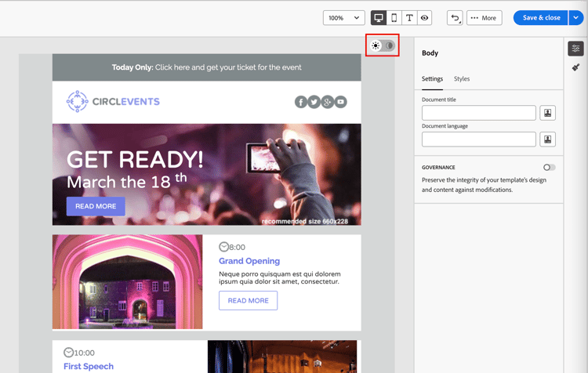Click the undo arrow button
The image size is (588, 373).
pyautogui.click(x=455, y=18)
